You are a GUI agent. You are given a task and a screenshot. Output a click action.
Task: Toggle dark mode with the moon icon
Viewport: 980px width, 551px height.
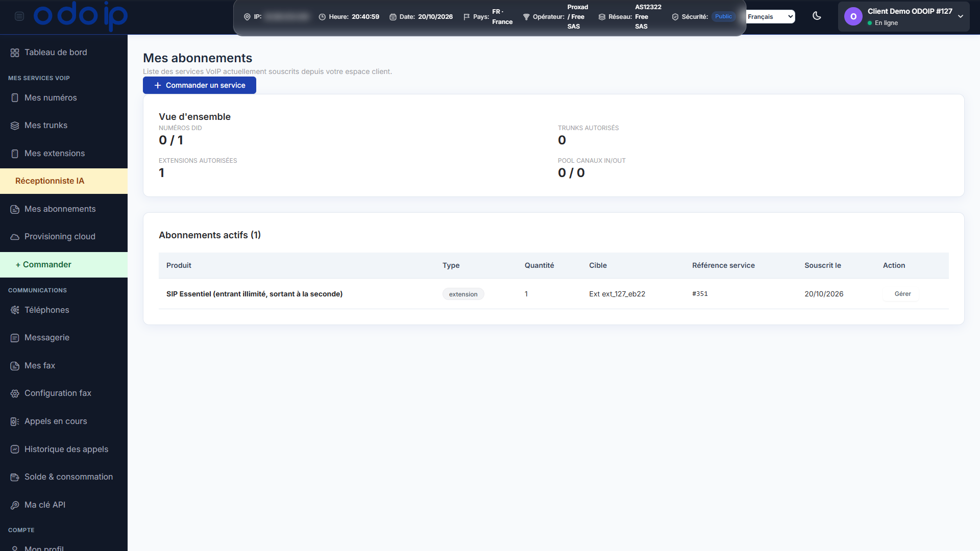[817, 16]
